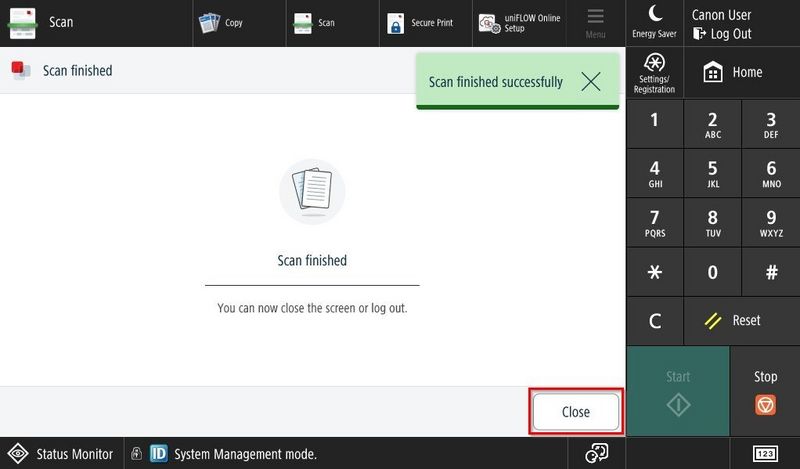
Task: Tap the Reset key
Action: point(735,321)
